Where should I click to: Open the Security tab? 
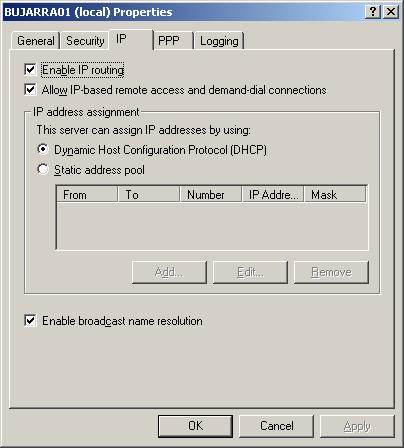[85, 41]
